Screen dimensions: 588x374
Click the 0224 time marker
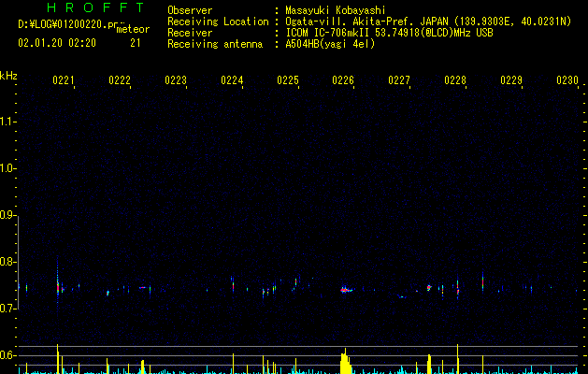tap(232, 80)
